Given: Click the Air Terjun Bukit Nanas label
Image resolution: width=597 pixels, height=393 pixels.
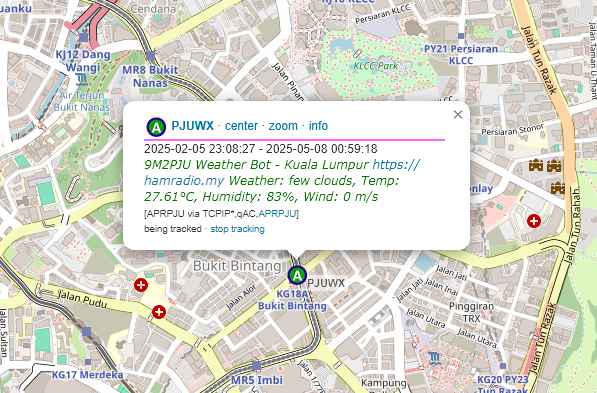Looking at the screenshot, I should [81, 101].
